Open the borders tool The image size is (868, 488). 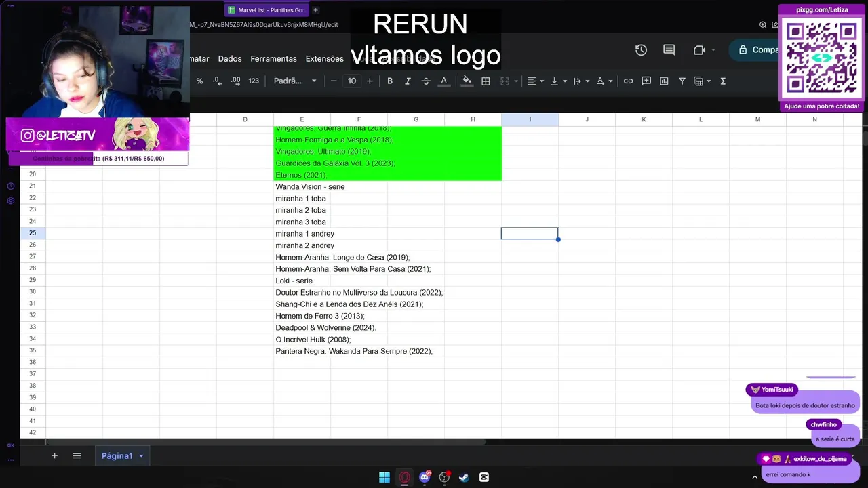pos(486,81)
